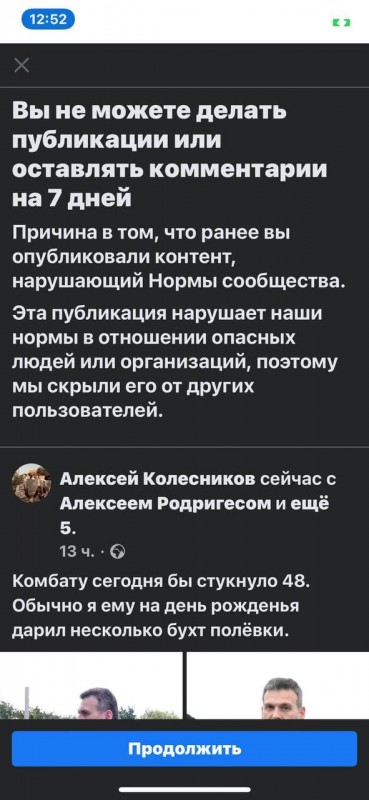Tap the home indicator bar at bottom
The height and width of the screenshot is (800, 369).
click(x=184, y=789)
